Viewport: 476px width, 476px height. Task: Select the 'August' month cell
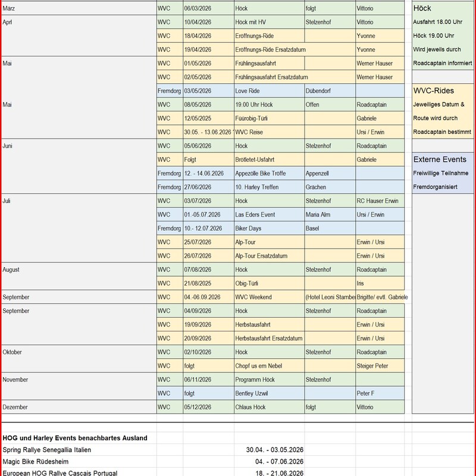(x=79, y=276)
